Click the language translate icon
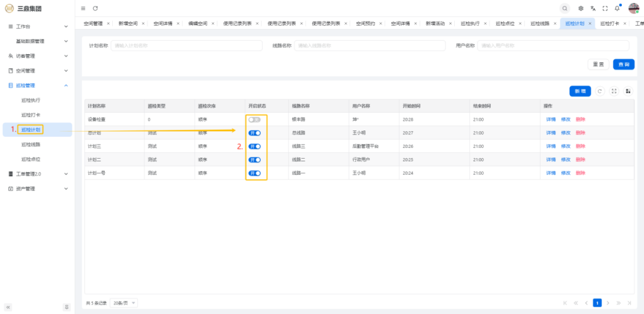This screenshot has width=644, height=314. click(x=593, y=8)
